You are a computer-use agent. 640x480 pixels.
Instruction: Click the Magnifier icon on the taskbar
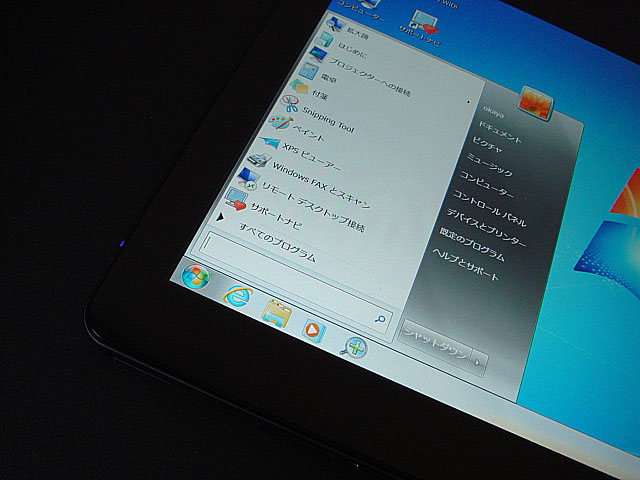click(355, 347)
